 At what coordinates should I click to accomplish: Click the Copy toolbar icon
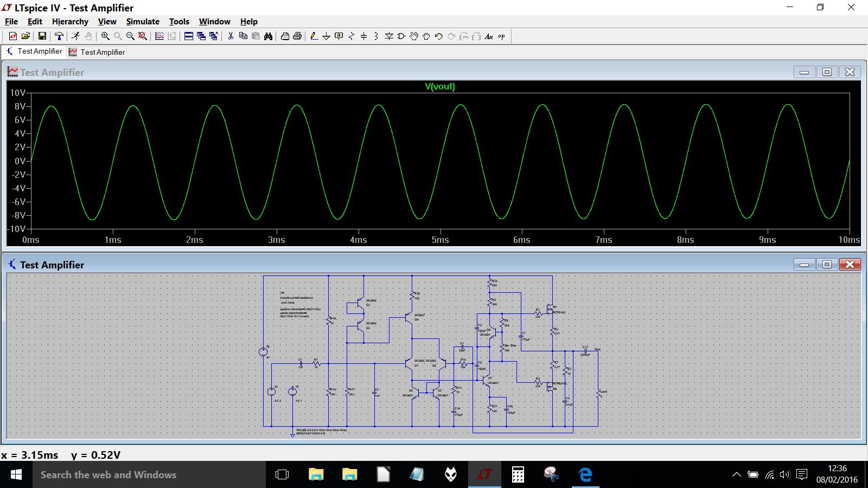243,36
